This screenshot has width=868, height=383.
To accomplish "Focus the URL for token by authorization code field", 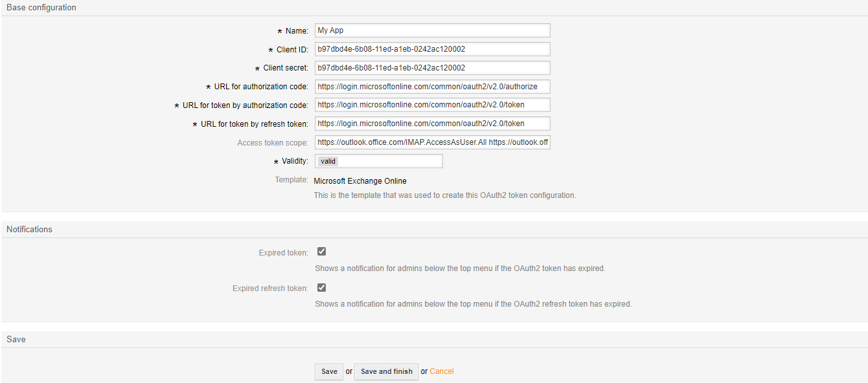I will (432, 104).
